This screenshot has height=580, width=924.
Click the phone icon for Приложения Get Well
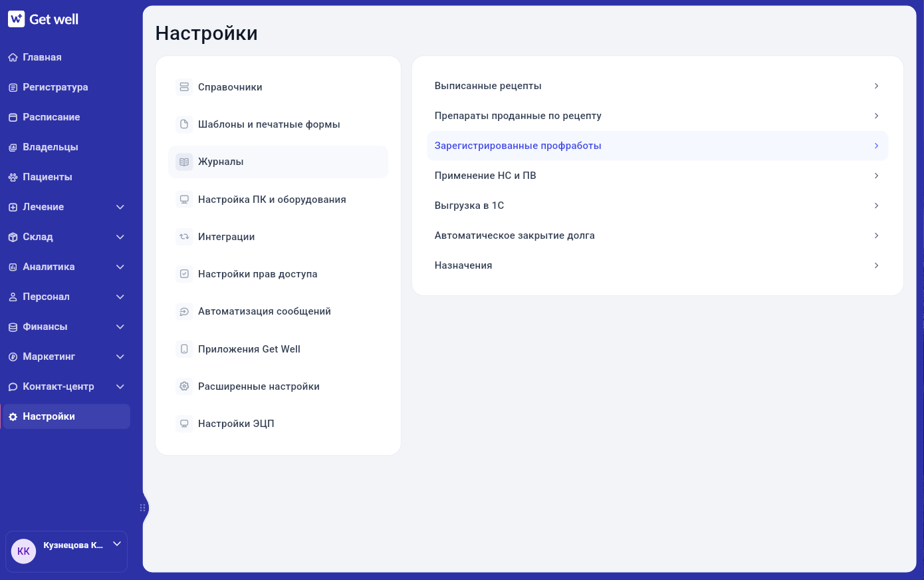pyautogui.click(x=184, y=349)
